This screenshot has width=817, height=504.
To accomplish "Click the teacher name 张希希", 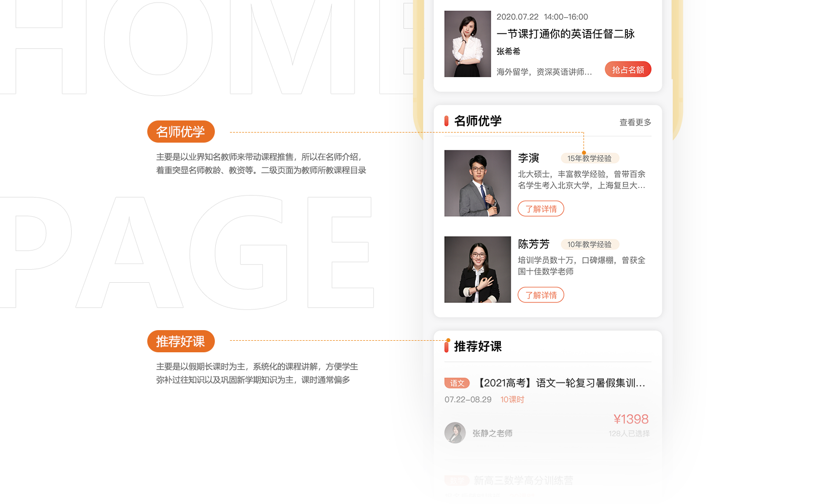I will pos(508,51).
